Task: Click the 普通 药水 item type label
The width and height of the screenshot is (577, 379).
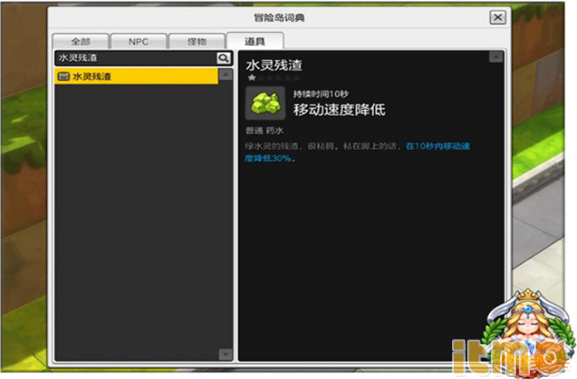Action: click(264, 131)
